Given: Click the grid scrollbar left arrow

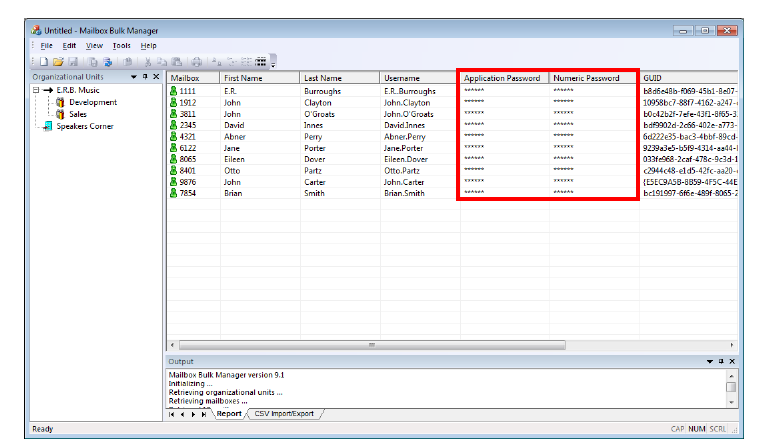Looking at the screenshot, I should coord(172,345).
